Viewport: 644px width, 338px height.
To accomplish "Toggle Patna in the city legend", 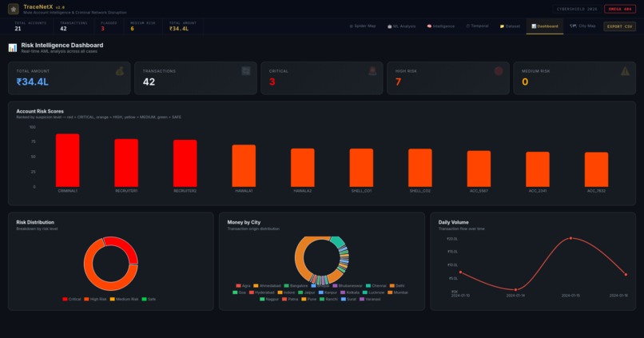I will click(x=290, y=299).
